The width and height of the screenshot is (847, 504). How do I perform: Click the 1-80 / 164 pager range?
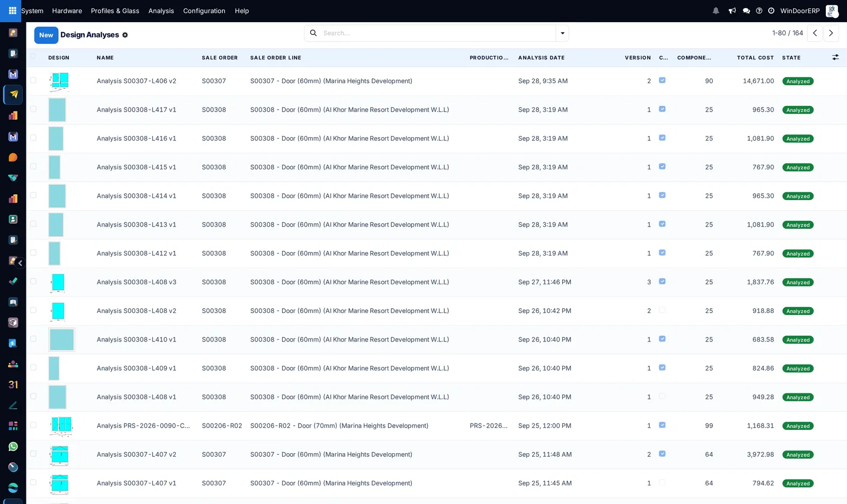point(788,33)
